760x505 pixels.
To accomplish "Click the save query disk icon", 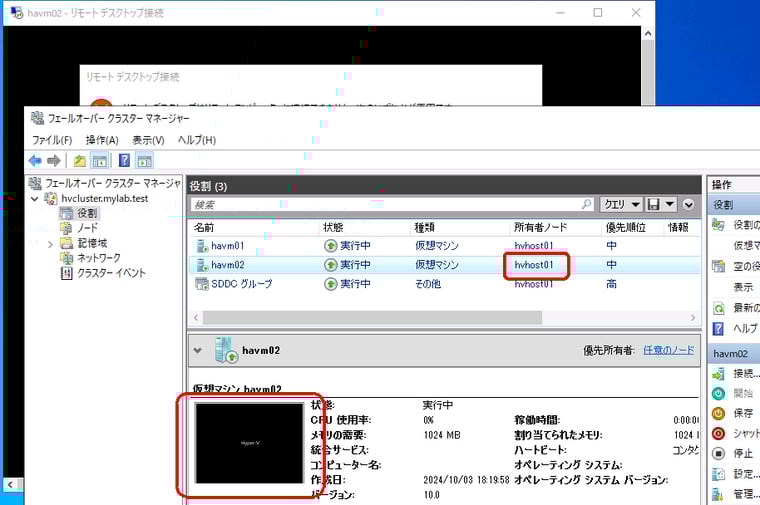I will 653,204.
